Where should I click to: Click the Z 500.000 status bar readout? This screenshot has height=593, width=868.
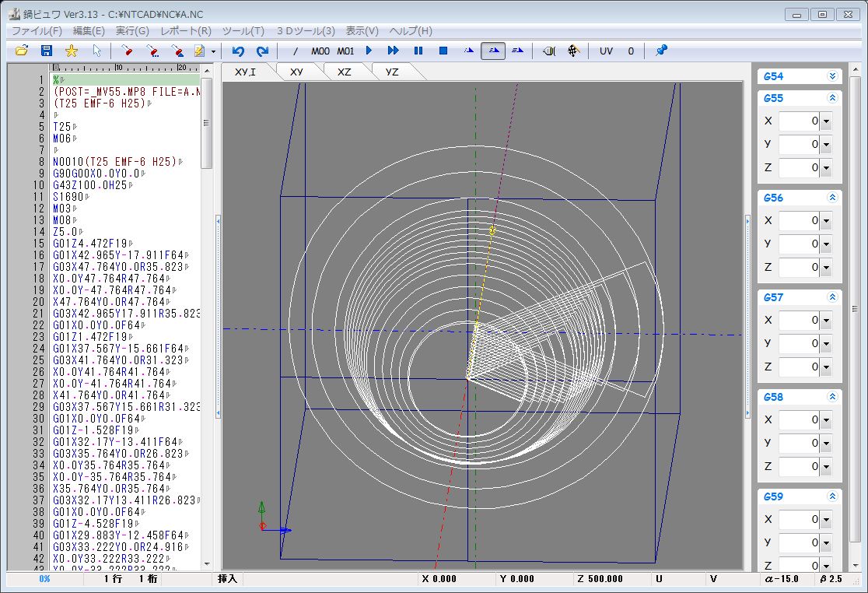click(600, 579)
